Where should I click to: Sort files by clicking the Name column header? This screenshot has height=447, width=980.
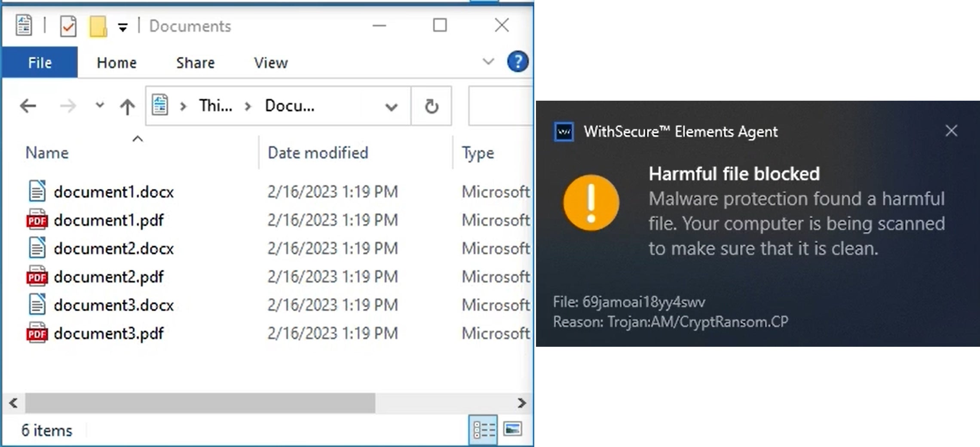point(46,152)
